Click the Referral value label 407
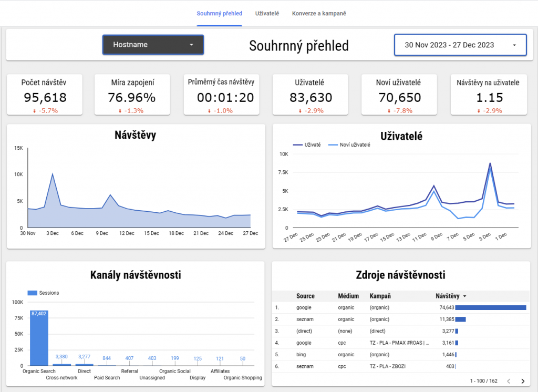 click(x=129, y=358)
